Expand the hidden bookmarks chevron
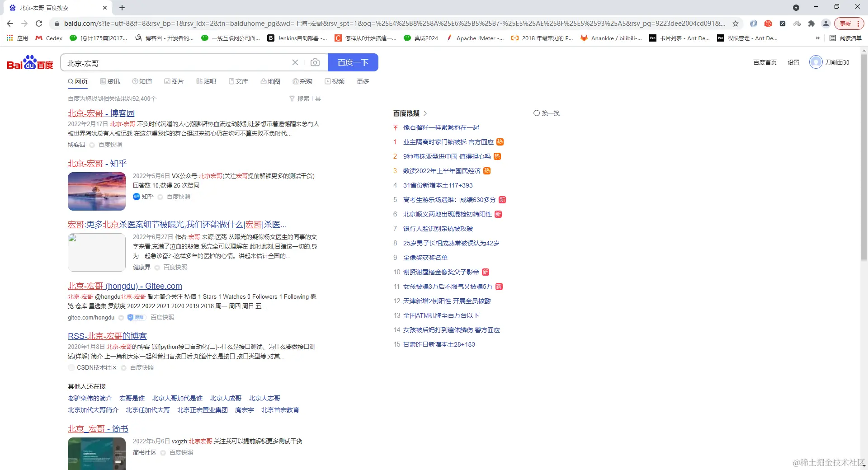 (817, 38)
